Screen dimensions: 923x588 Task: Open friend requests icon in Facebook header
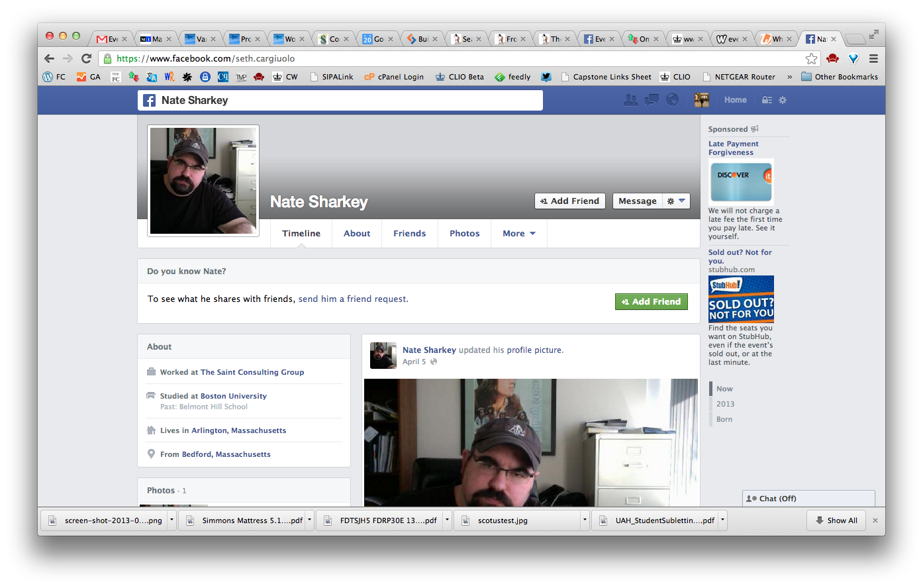click(x=631, y=99)
